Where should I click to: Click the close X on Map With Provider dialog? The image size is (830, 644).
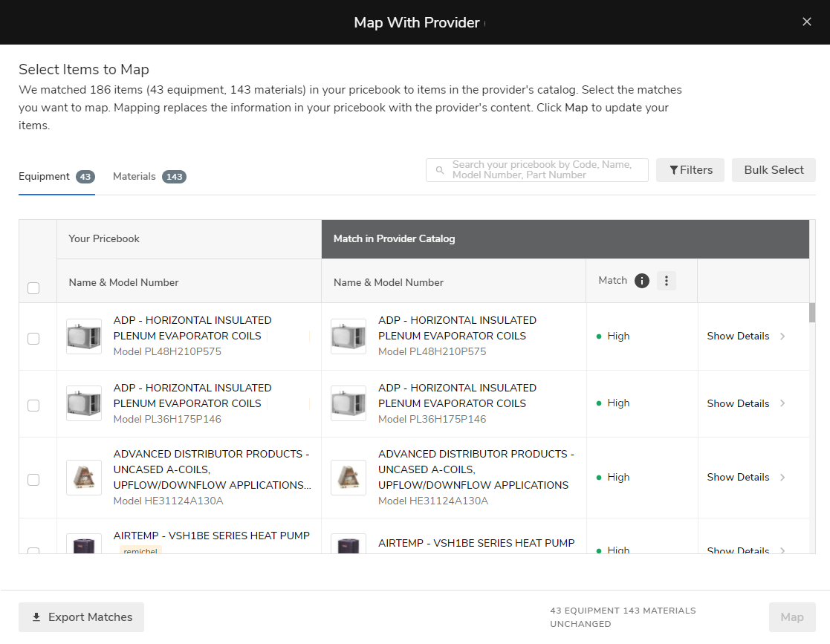click(x=807, y=22)
